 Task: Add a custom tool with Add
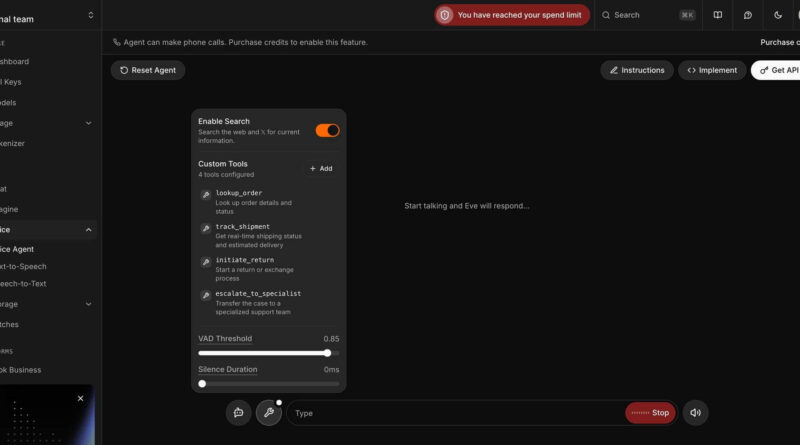click(x=321, y=168)
